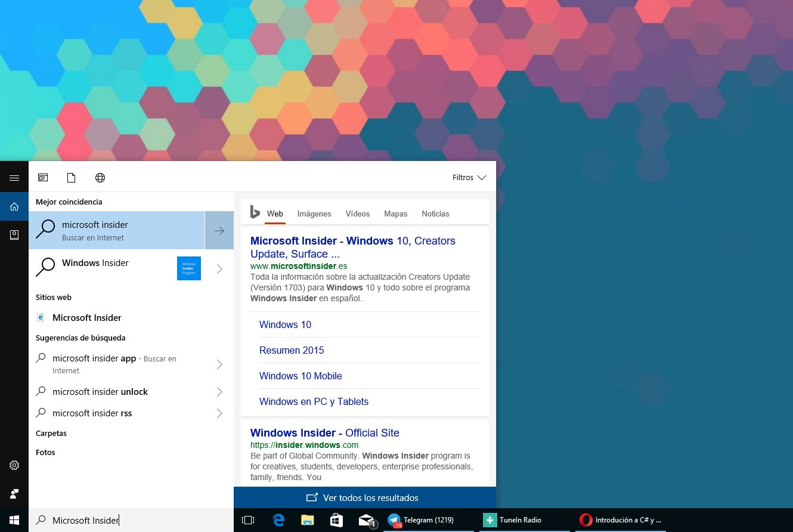The height and width of the screenshot is (532, 793).
Task: Open File Explorer from taskbar
Action: pyautogui.click(x=307, y=520)
